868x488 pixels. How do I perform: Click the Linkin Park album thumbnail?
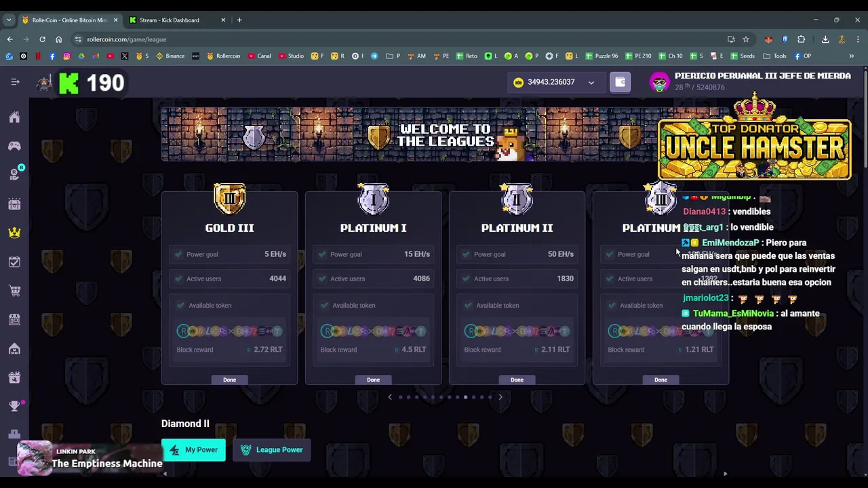(x=34, y=458)
